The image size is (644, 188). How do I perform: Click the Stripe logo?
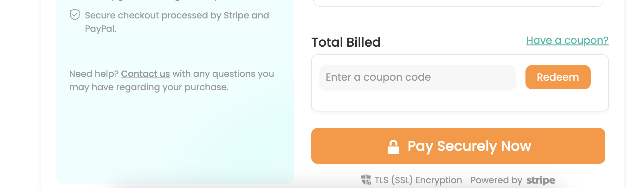coord(541,180)
